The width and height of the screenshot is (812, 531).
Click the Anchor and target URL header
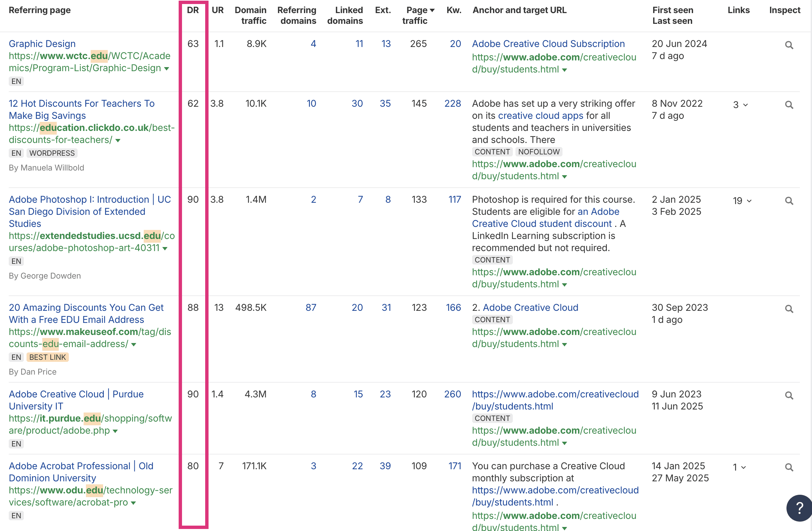[x=519, y=10]
